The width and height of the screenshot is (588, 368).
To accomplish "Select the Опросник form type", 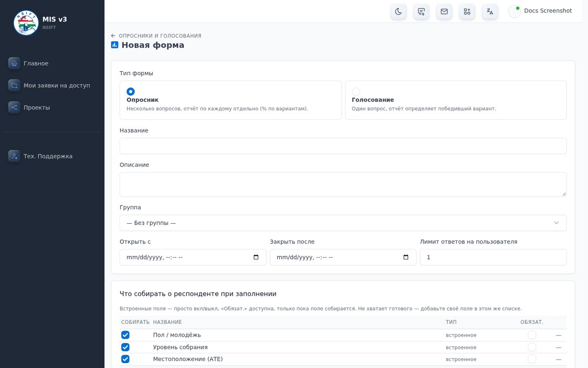I will (x=130, y=91).
